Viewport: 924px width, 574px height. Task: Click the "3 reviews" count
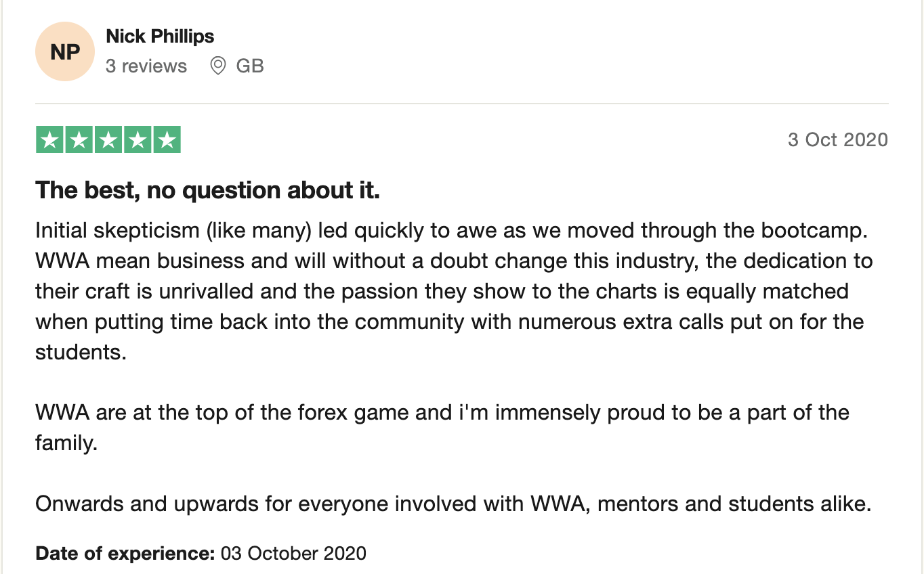pos(146,66)
